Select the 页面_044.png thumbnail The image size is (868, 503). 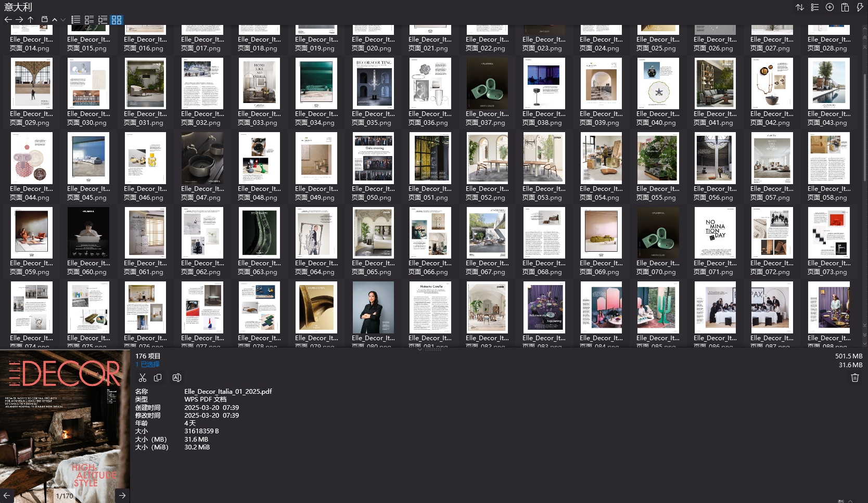31,159
